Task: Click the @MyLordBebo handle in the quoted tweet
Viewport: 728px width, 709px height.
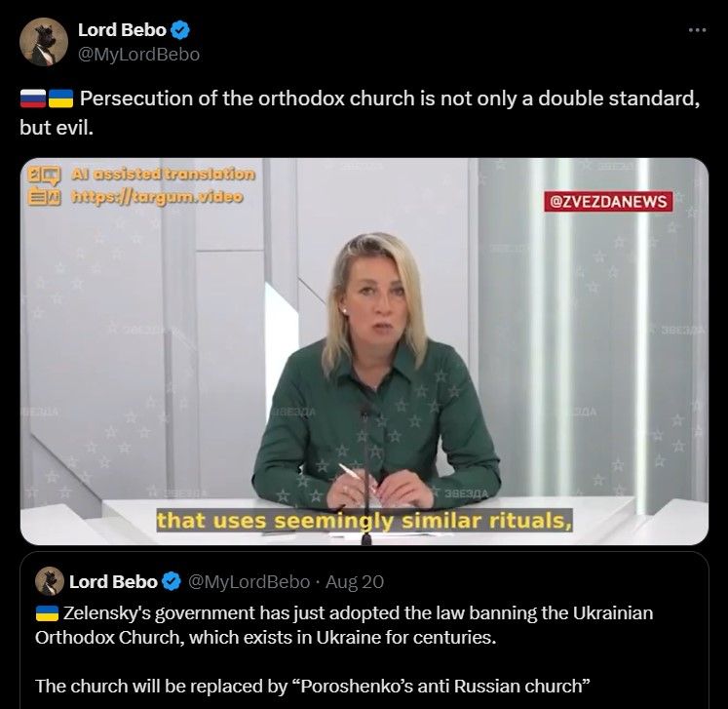Action: [248, 582]
